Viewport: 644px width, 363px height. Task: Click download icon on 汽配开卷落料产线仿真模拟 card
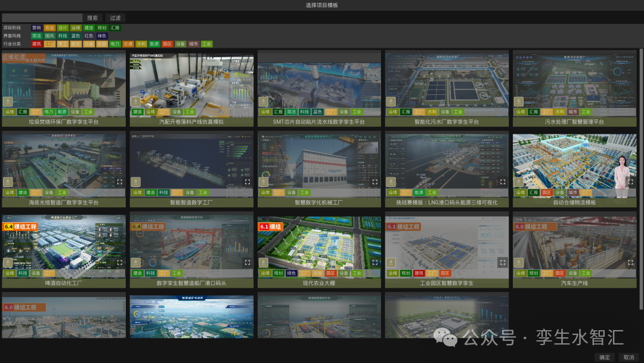(x=135, y=101)
